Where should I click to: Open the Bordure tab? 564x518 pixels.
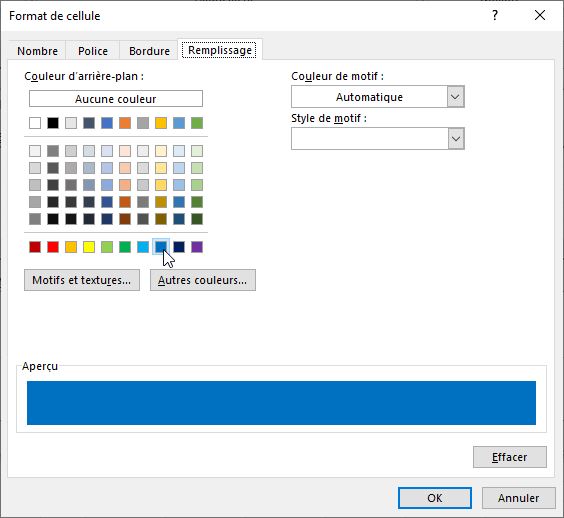149,51
